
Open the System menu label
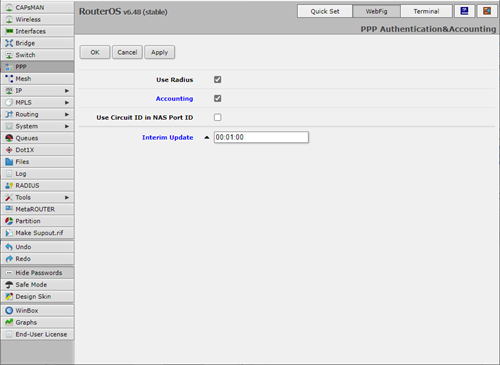[x=27, y=126]
